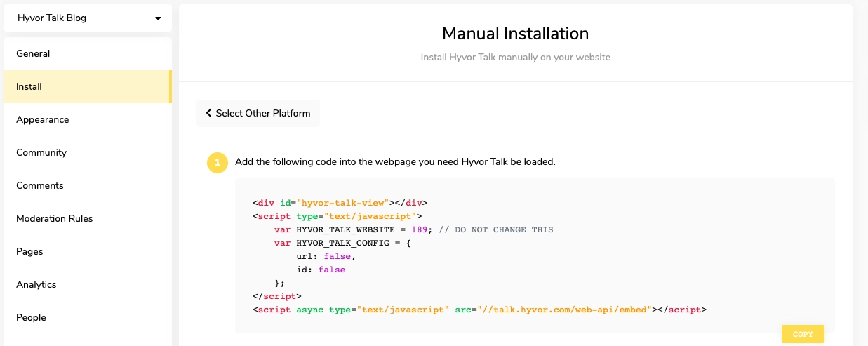Open the Community section
The image size is (868, 346).
point(88,152)
